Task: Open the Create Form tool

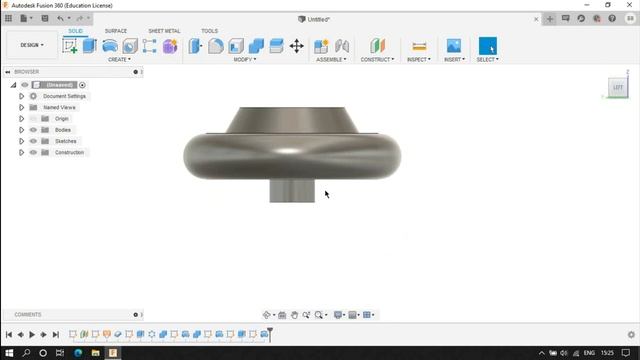Action: click(170, 46)
